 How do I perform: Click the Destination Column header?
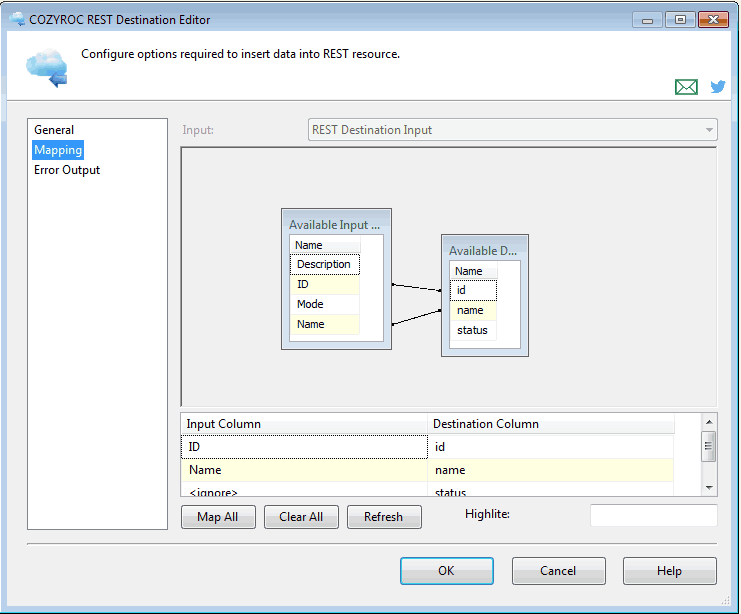[x=551, y=424]
